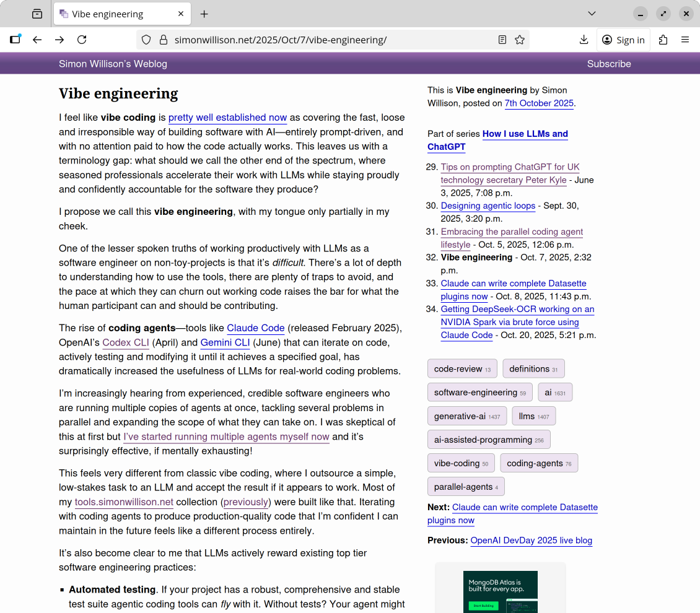Open the hamburger application menu
The width and height of the screenshot is (700, 613).
tap(685, 39)
